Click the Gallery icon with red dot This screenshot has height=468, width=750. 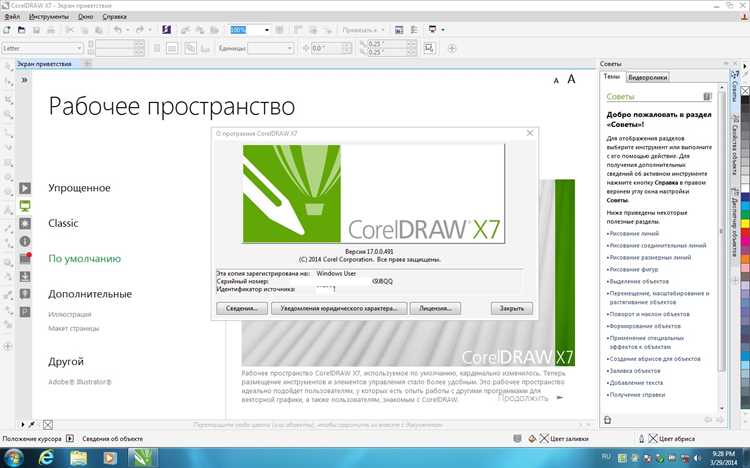pyautogui.click(x=25, y=259)
